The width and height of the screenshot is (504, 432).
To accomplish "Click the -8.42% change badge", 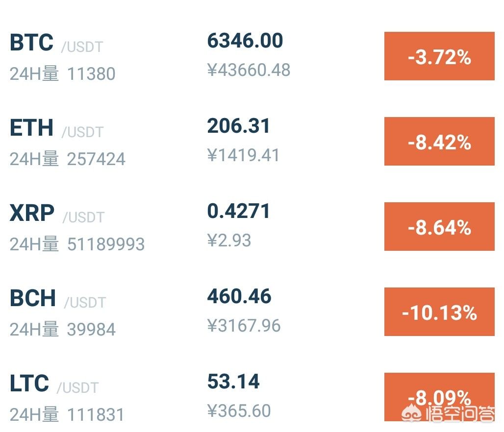I will pos(439,142).
